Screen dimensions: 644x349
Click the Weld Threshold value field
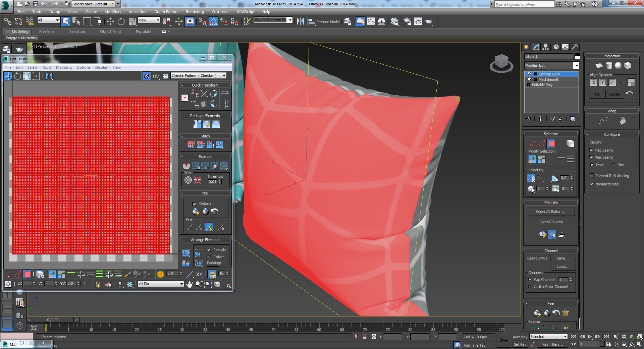click(x=212, y=182)
